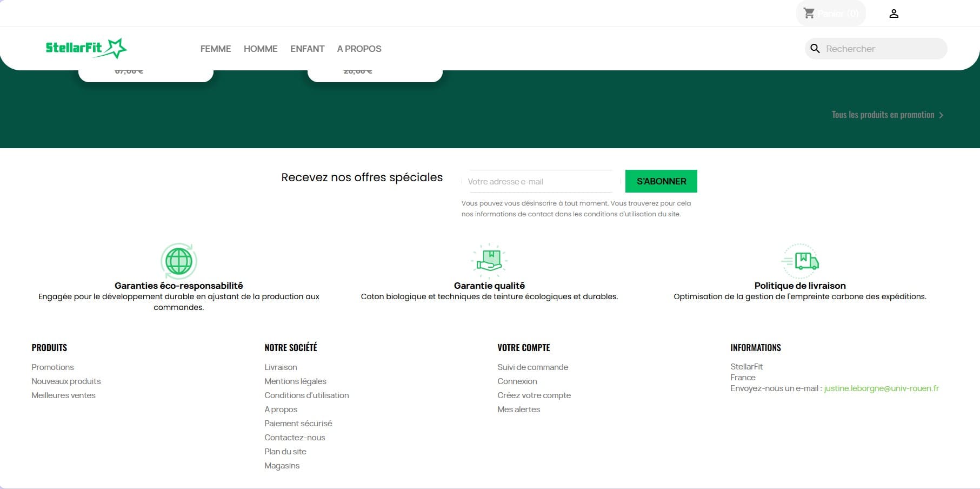The width and height of the screenshot is (980, 489).
Task: Open the A PROPOS menu item
Action: click(x=359, y=49)
